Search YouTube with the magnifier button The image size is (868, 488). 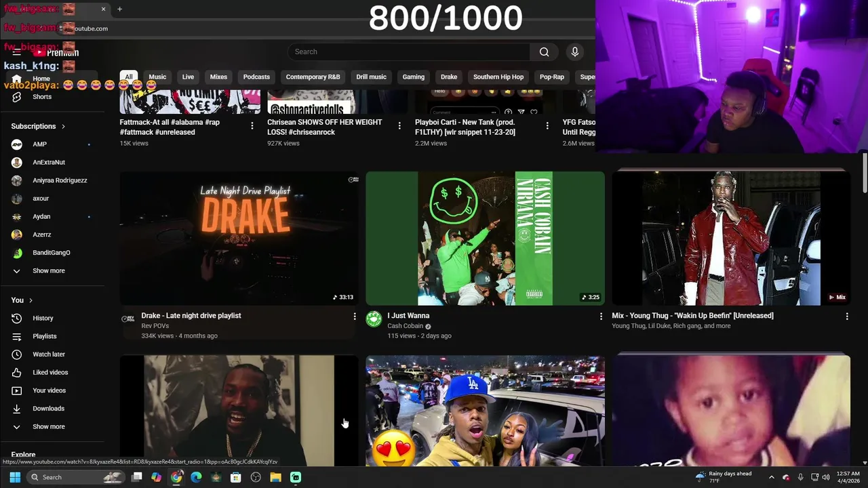click(x=544, y=52)
